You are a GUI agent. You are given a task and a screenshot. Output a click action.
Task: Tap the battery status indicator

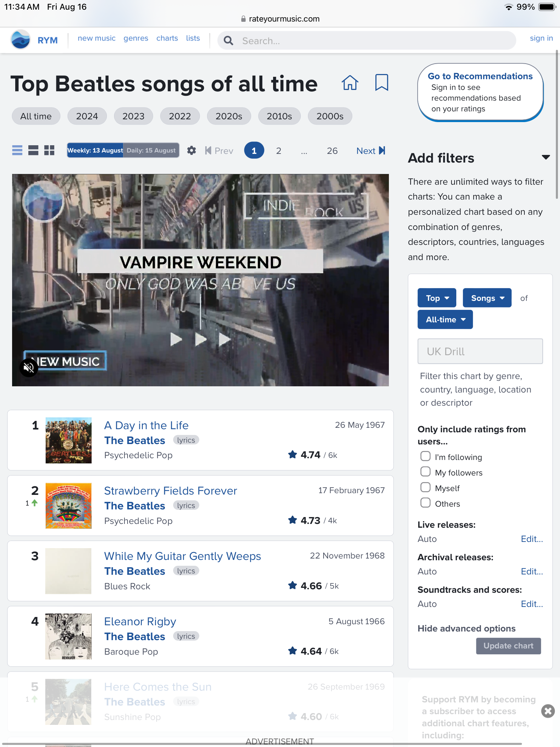click(547, 7)
